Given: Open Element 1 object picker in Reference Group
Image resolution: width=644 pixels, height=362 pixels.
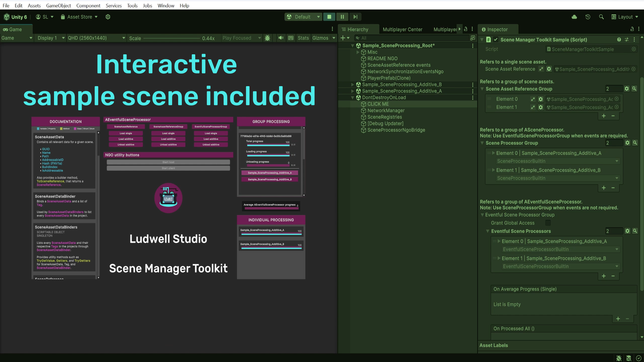Looking at the screenshot, I should (617, 107).
